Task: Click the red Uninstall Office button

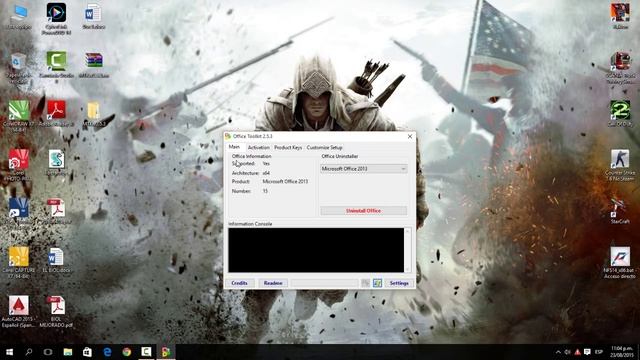Action: pos(363,211)
